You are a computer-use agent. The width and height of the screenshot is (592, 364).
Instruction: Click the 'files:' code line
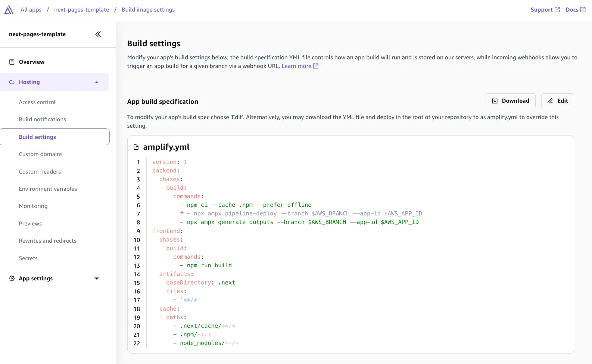coord(176,291)
